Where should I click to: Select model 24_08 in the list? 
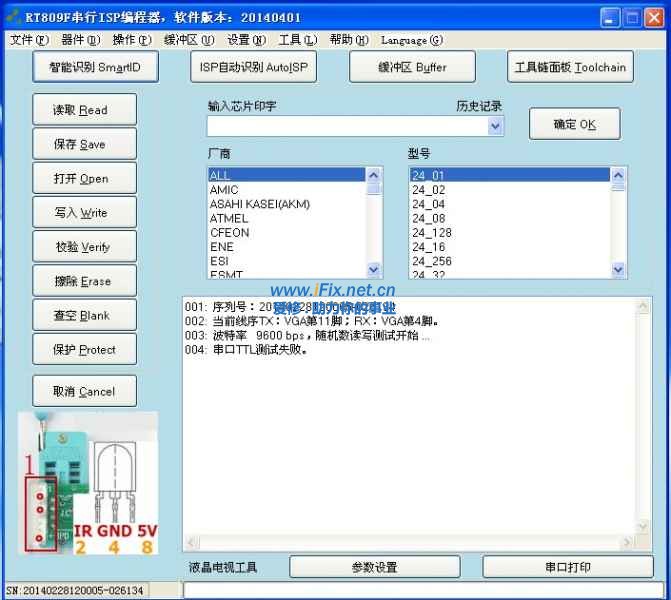[510, 218]
